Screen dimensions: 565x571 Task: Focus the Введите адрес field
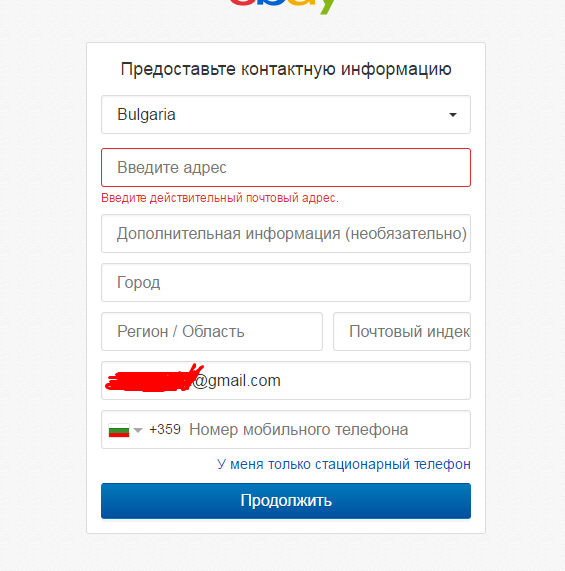click(286, 168)
